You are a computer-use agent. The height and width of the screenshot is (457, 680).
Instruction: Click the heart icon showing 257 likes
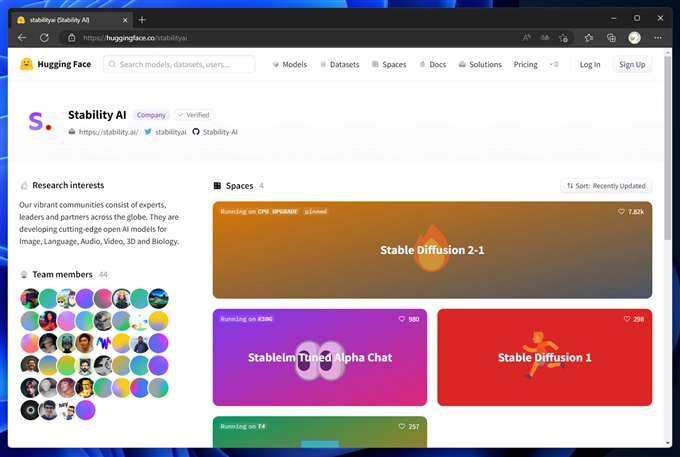402,426
